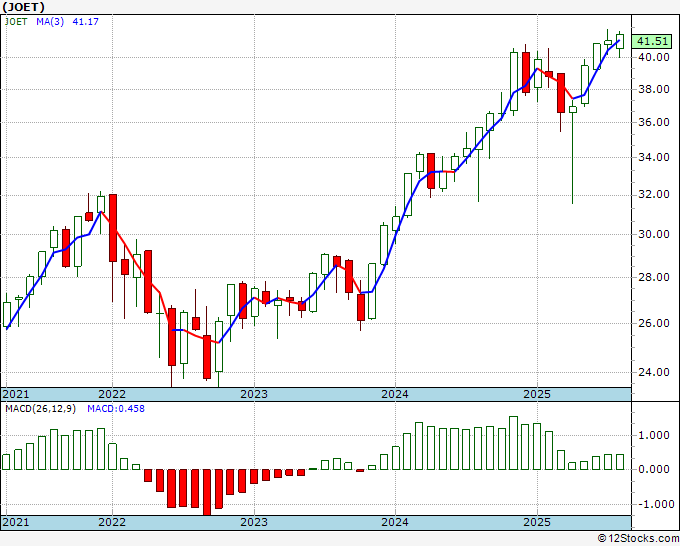Click the 40.00 price axis label

click(x=654, y=57)
